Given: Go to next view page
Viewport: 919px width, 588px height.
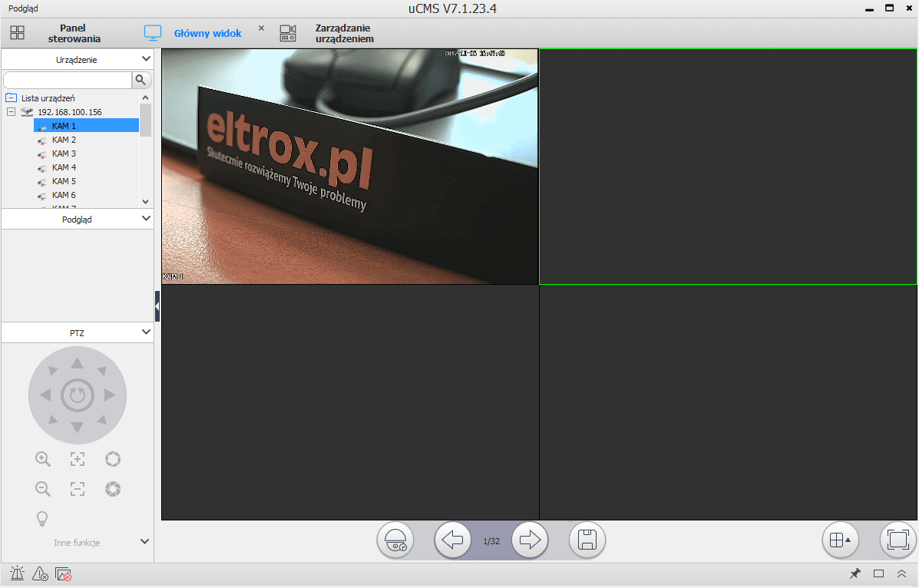Looking at the screenshot, I should point(530,540).
